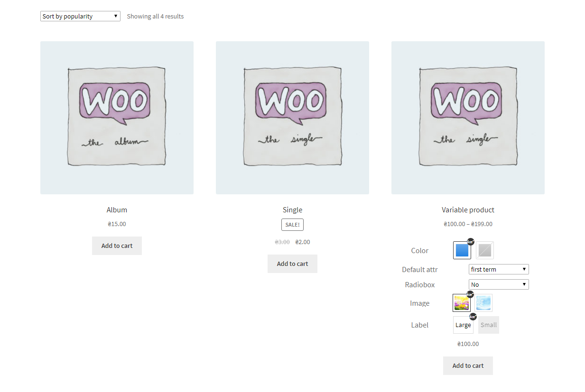Viewport: 585px width, 392px height.
Task: Click the Showing all 4 results text
Action: 155,17
